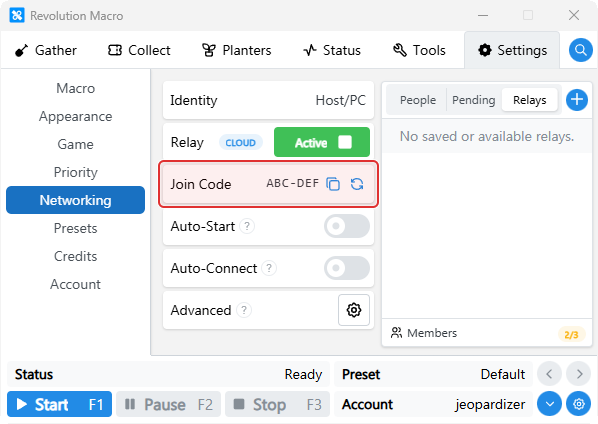Screen dimensions: 598x424
Task: Toggle the green Active relay button
Action: pos(322,142)
